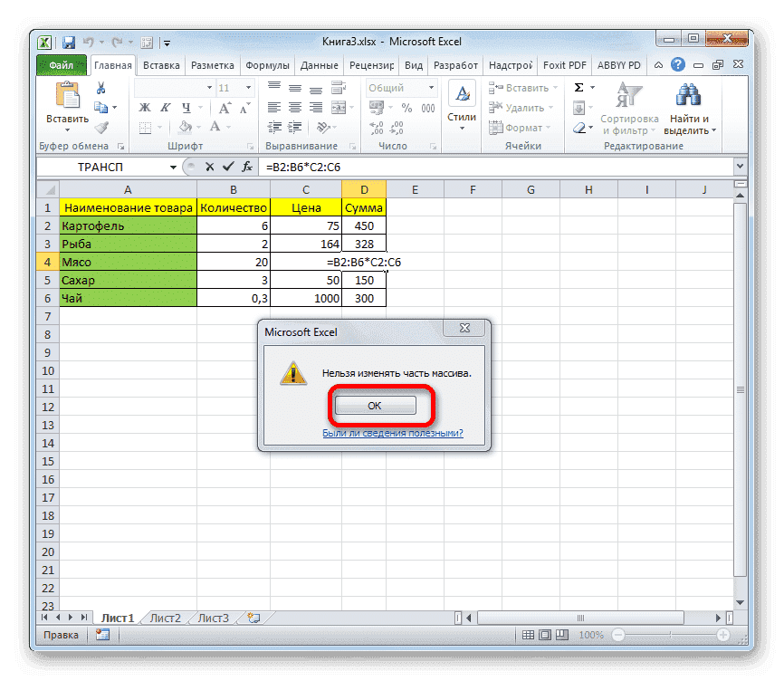The width and height of the screenshot is (784, 681).
Task: Toggle italic formatting (K)
Action: (167, 106)
